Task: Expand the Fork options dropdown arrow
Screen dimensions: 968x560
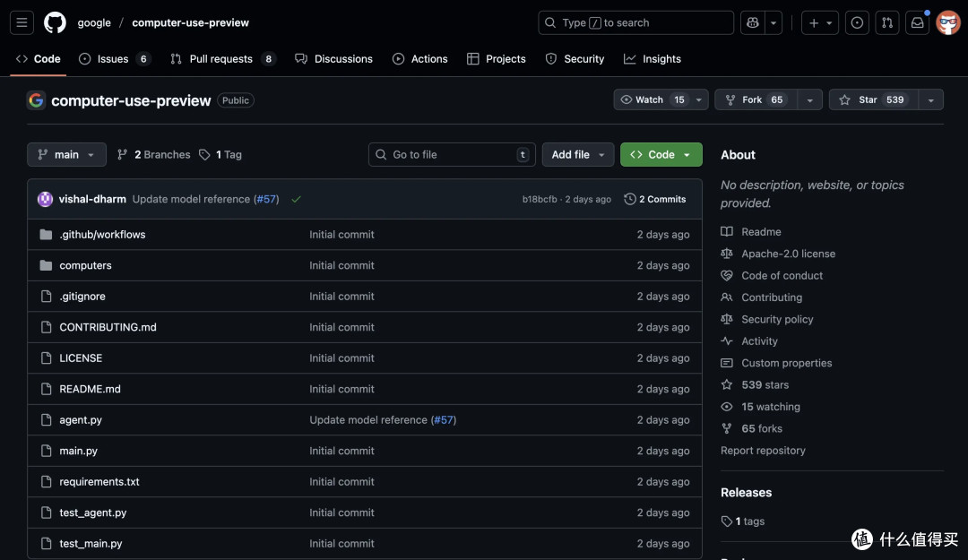Action: click(x=809, y=100)
